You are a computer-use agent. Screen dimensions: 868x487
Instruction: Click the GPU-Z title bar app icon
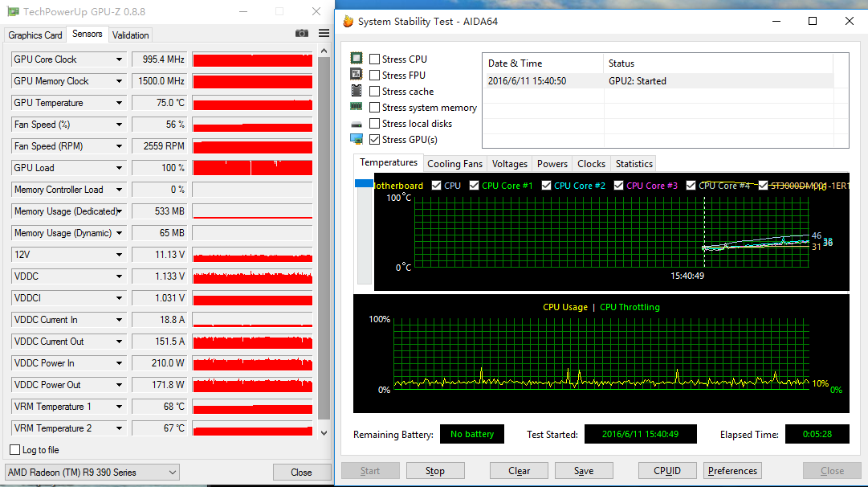[13, 11]
